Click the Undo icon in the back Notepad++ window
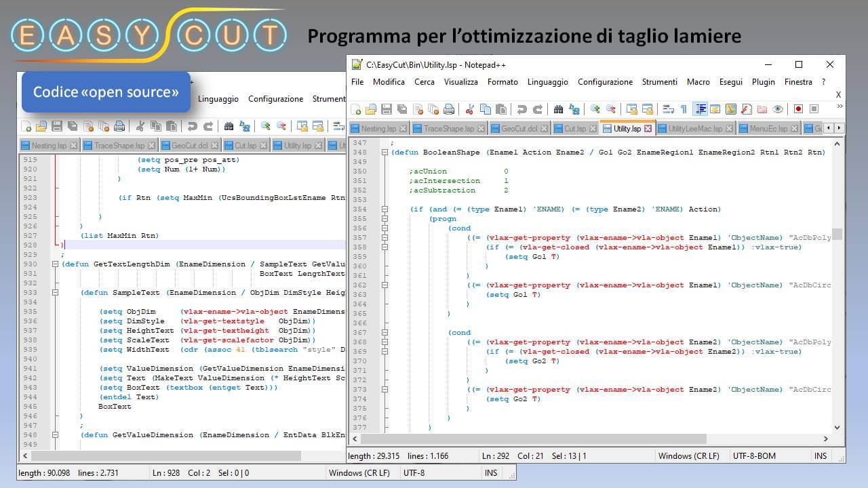The width and height of the screenshot is (868, 488). coord(193,126)
